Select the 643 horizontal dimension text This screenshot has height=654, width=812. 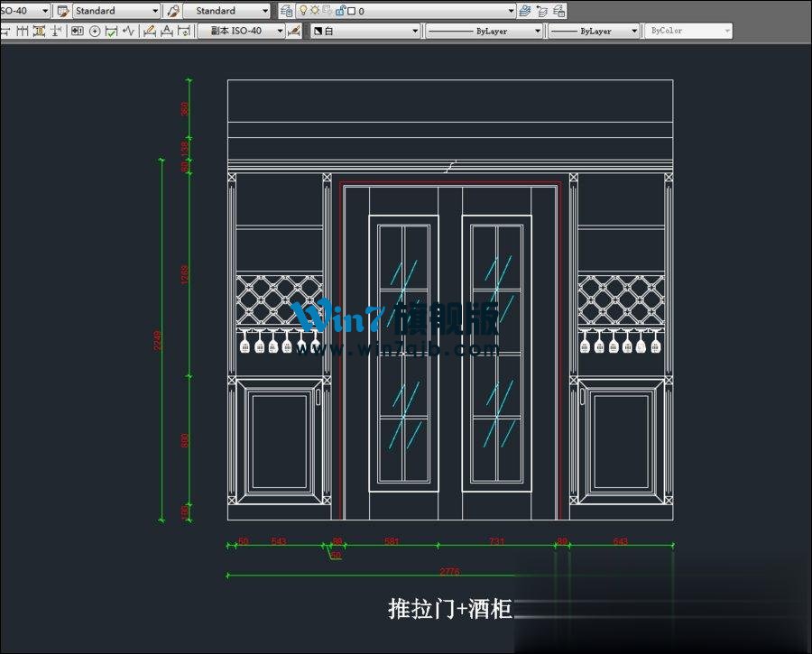(x=621, y=541)
